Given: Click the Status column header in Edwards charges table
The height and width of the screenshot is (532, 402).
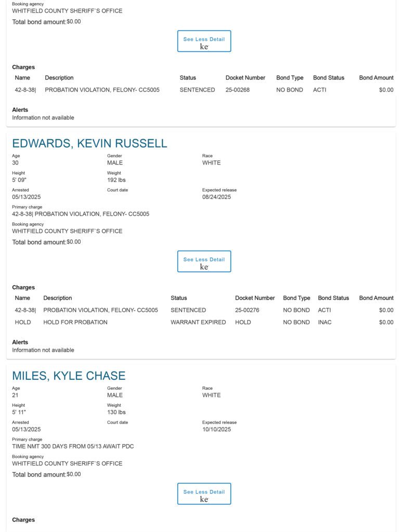Looking at the screenshot, I should [x=178, y=298].
